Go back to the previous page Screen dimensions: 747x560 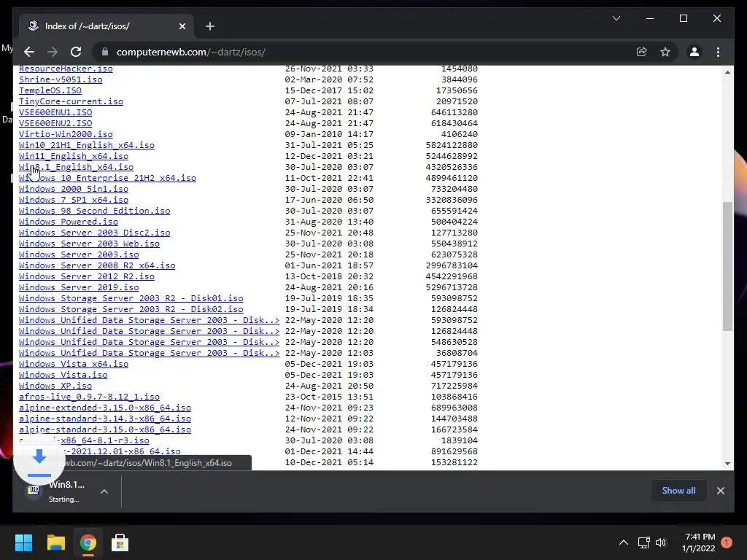(29, 52)
